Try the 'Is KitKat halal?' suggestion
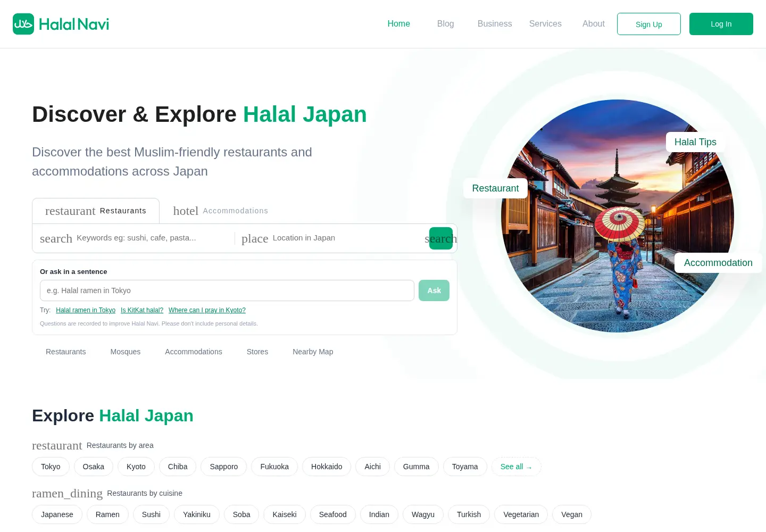This screenshot has height=532, width=766. (x=142, y=310)
